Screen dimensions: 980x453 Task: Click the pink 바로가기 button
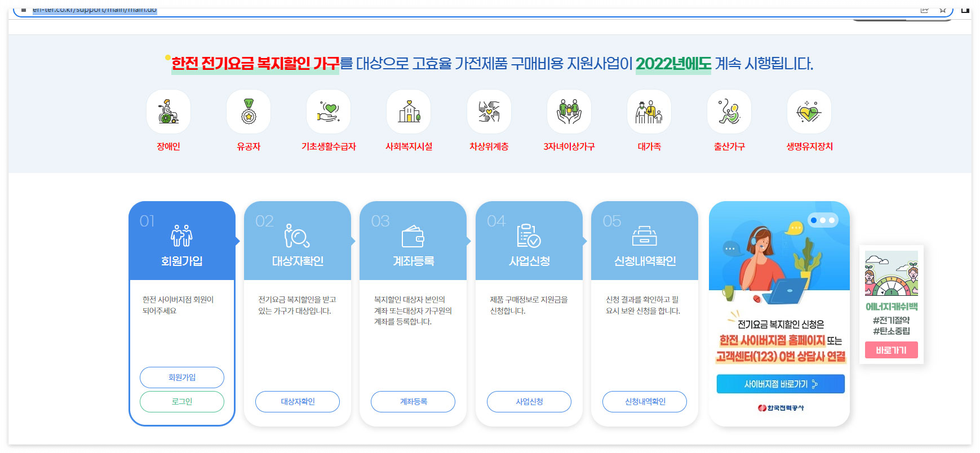click(892, 350)
